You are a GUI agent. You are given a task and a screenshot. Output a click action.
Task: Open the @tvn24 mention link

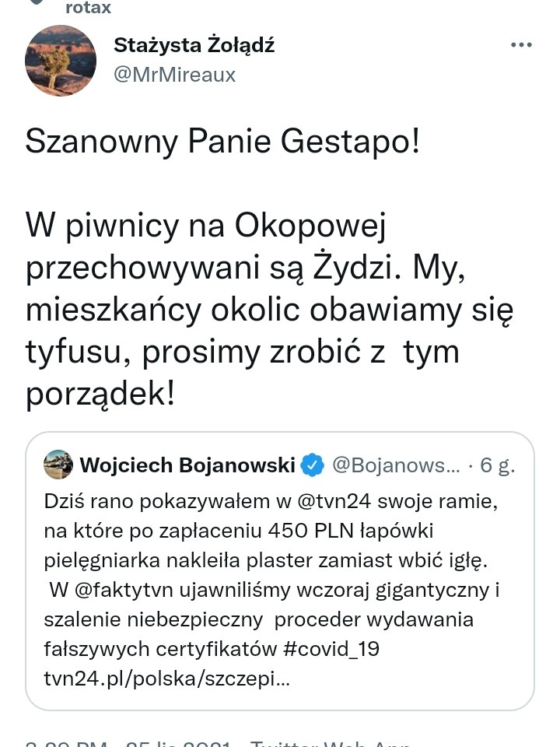(x=329, y=501)
